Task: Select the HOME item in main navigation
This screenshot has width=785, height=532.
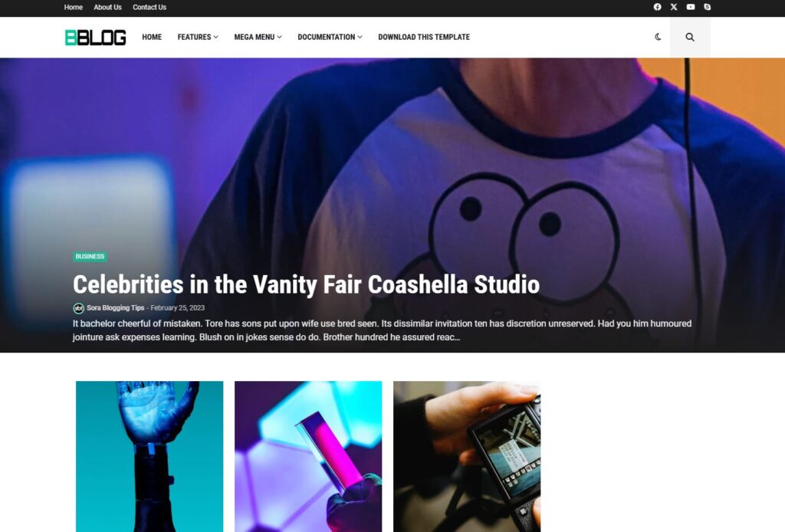Action: pos(152,37)
